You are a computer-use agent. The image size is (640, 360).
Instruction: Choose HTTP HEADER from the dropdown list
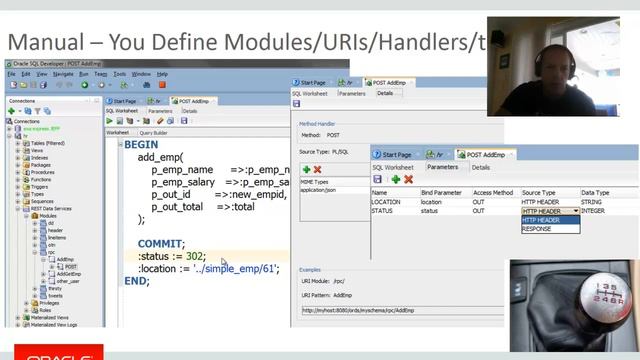point(550,220)
